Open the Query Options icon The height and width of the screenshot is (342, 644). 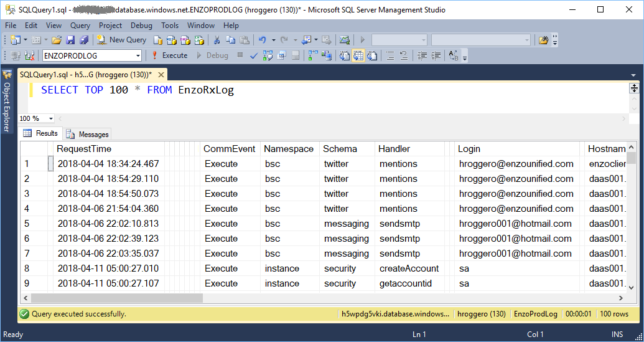pos(281,55)
